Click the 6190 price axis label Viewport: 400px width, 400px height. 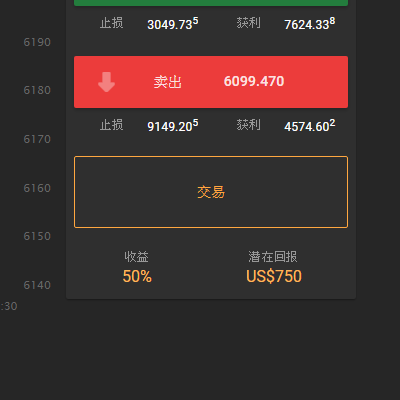coord(37,42)
